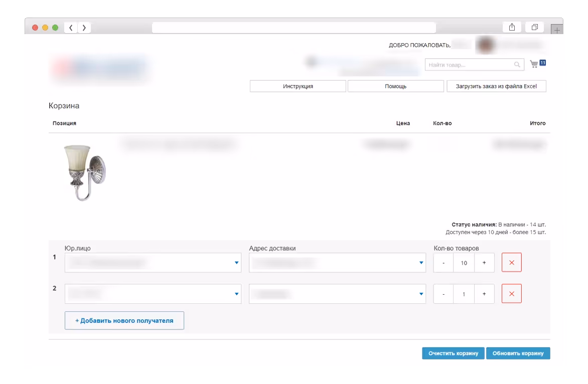The width and height of the screenshot is (588, 384).
Task: Add a new browser tab with plus
Action: (x=557, y=30)
